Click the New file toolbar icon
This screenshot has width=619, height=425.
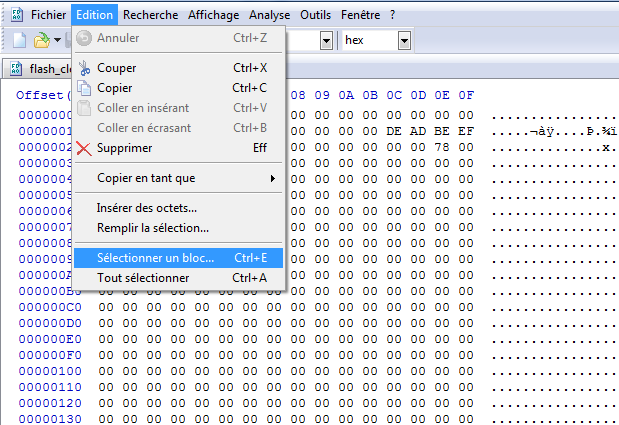click(x=20, y=41)
